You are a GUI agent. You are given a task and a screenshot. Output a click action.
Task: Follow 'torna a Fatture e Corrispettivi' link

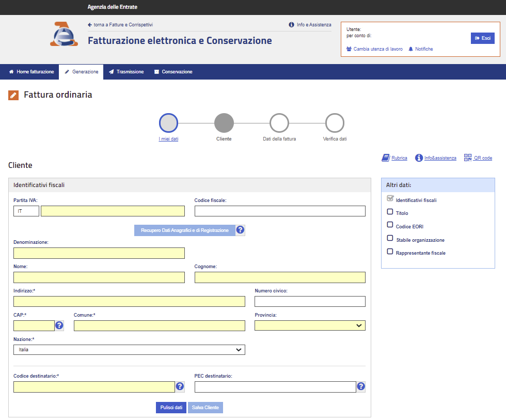pyautogui.click(x=123, y=25)
